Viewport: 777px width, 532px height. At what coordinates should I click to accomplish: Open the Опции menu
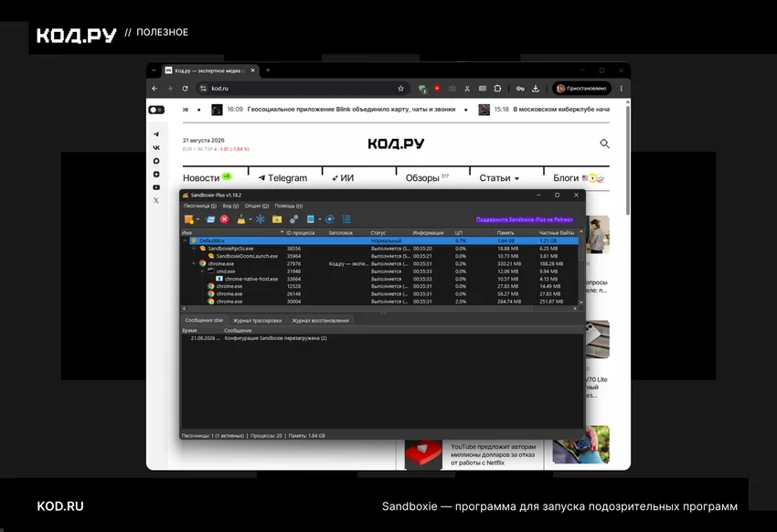point(257,206)
